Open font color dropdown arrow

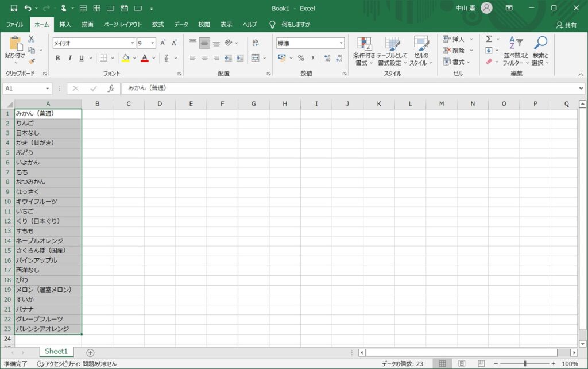click(154, 58)
